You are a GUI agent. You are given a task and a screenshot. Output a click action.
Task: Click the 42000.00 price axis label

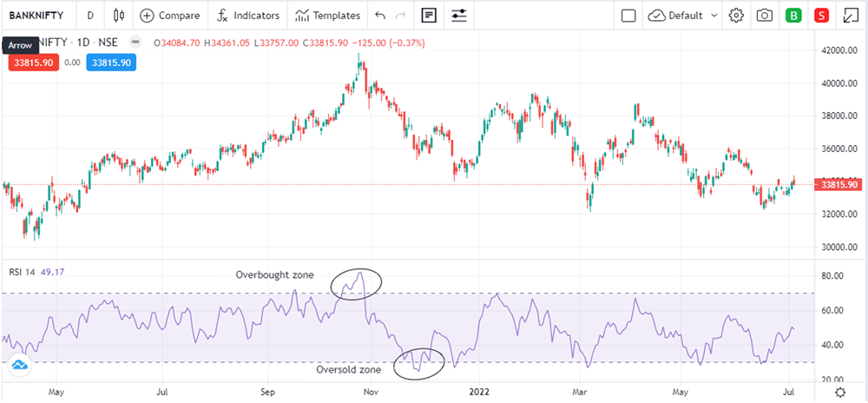[838, 50]
